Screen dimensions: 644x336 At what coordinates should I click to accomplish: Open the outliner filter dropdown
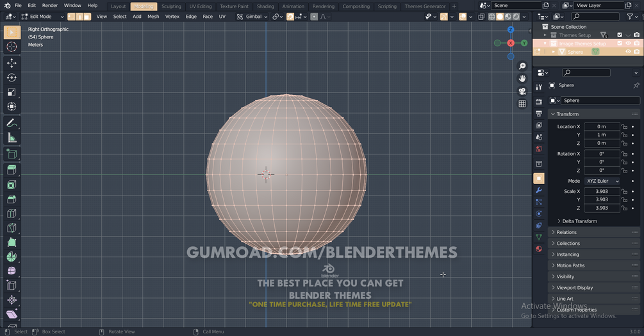click(x=631, y=17)
